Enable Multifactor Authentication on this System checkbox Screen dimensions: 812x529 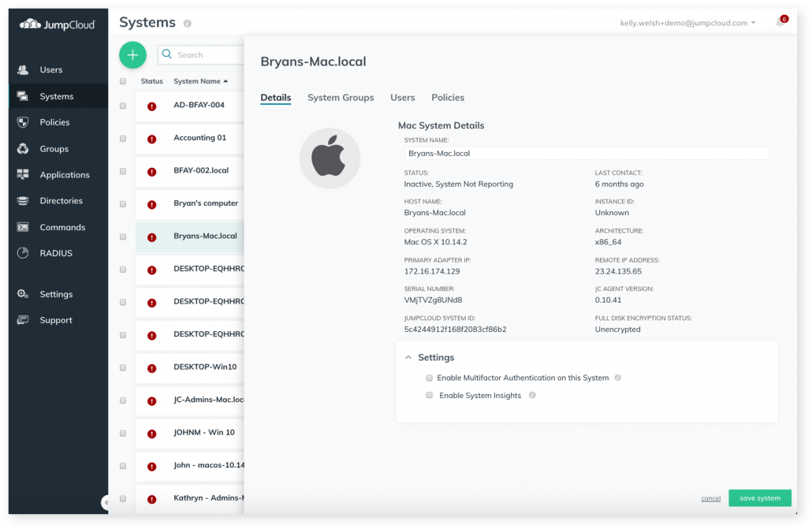coord(430,378)
